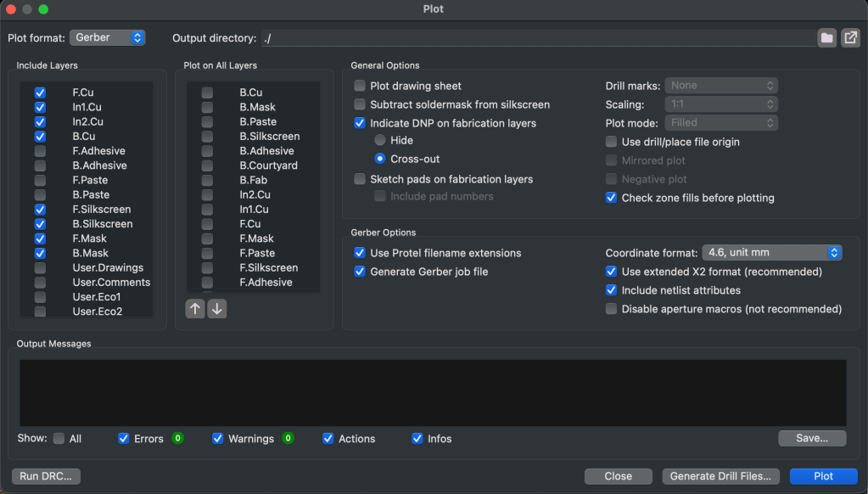Click the Run DRC button
The height and width of the screenshot is (494, 868).
(x=47, y=476)
